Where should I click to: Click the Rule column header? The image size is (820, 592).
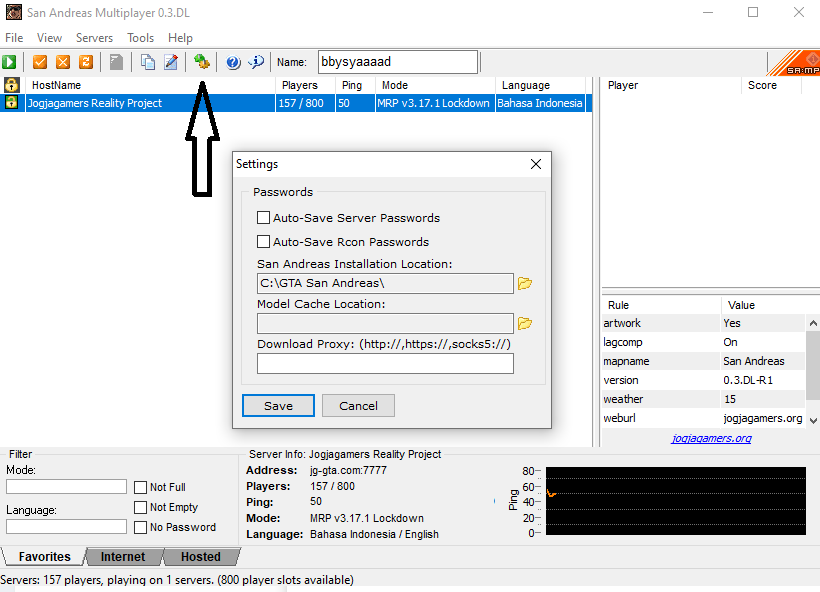pos(661,305)
